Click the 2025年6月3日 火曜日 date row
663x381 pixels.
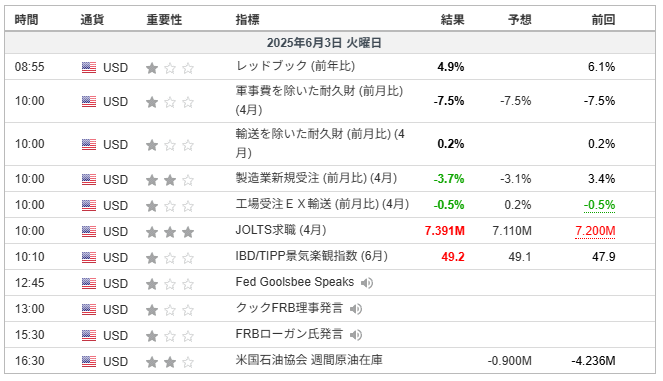330,43
